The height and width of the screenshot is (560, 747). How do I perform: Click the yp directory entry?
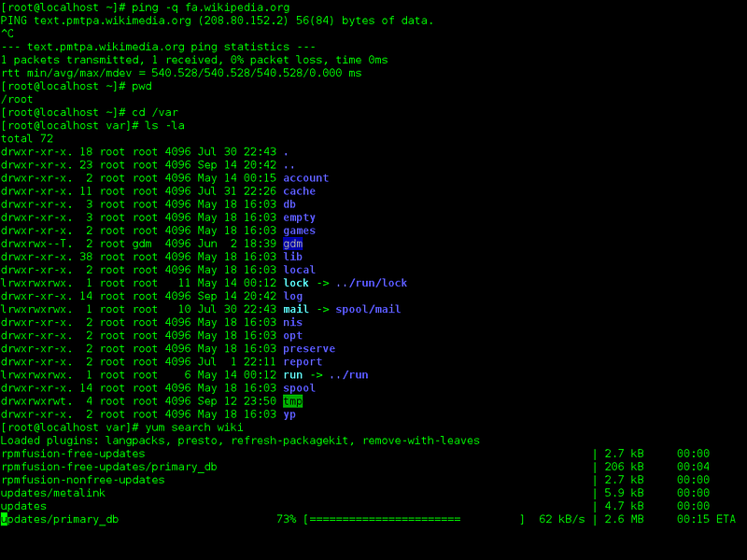pos(289,414)
